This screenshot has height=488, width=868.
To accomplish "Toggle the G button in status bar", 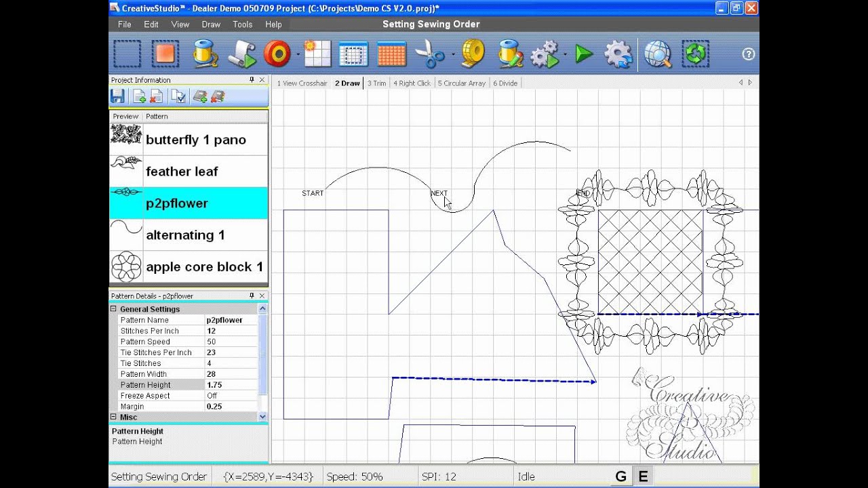I will tap(620, 476).
